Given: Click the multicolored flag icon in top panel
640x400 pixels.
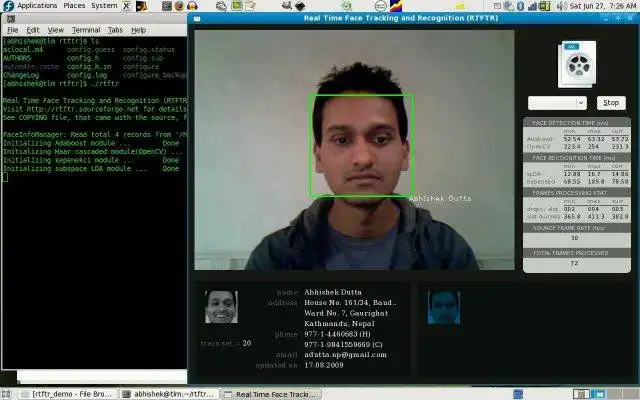Looking at the screenshot, I should pos(396,6).
